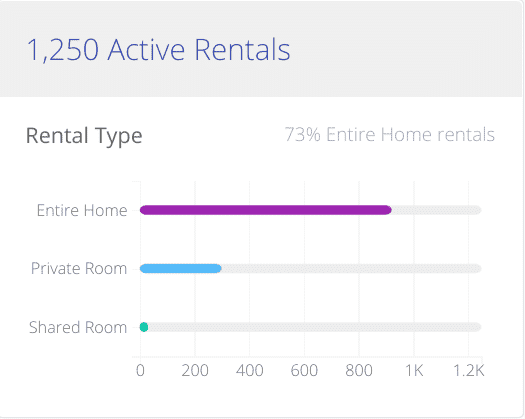Click the 600 axis tick label
This screenshot has height=419, width=525.
(304, 371)
